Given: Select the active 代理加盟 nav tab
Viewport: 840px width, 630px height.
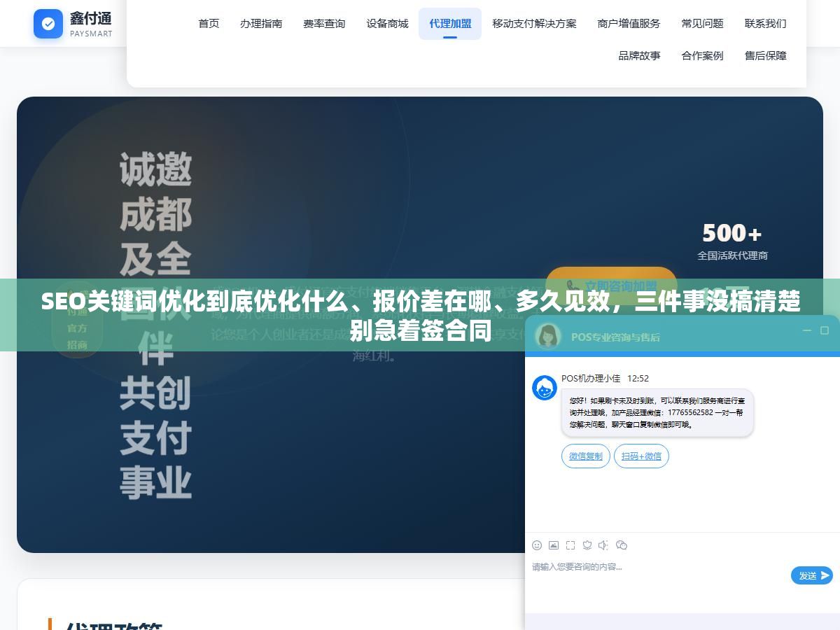Looking at the screenshot, I should 450,24.
